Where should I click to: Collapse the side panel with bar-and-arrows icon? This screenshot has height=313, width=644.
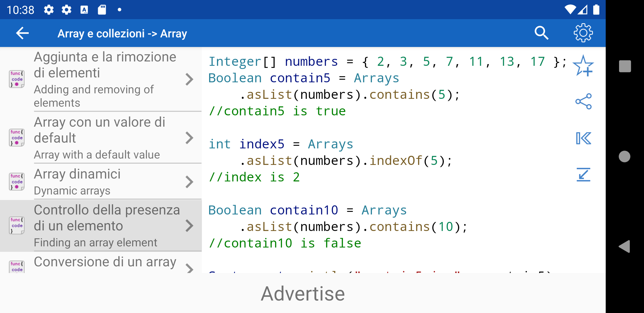(583, 138)
